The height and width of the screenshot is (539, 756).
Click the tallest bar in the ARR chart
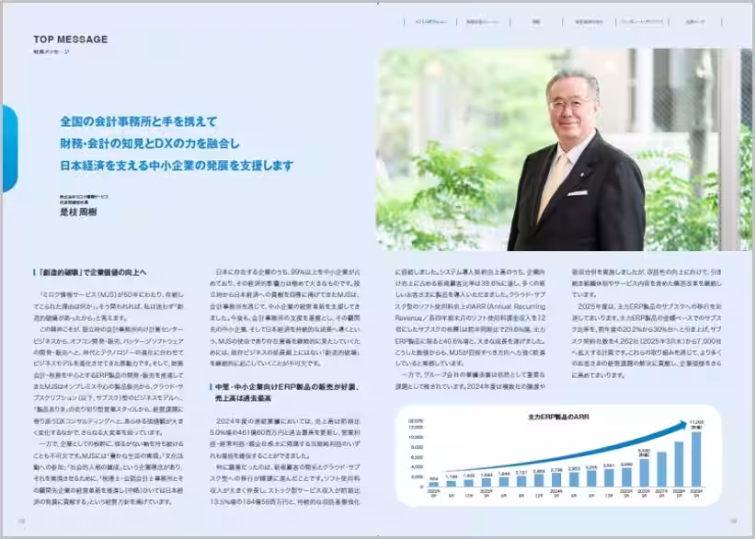(x=695, y=464)
